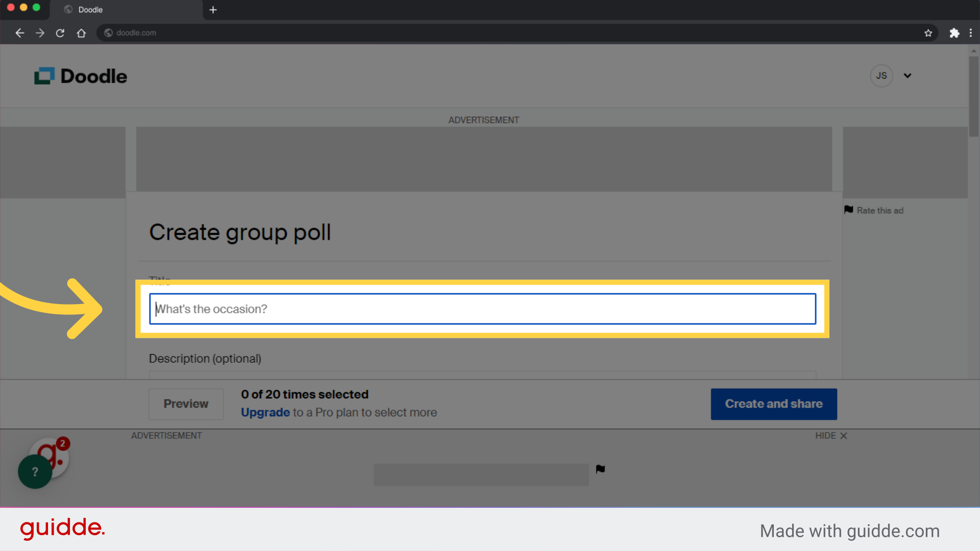Open the JS account dropdown
The height and width of the screenshot is (551, 980).
[x=908, y=76]
